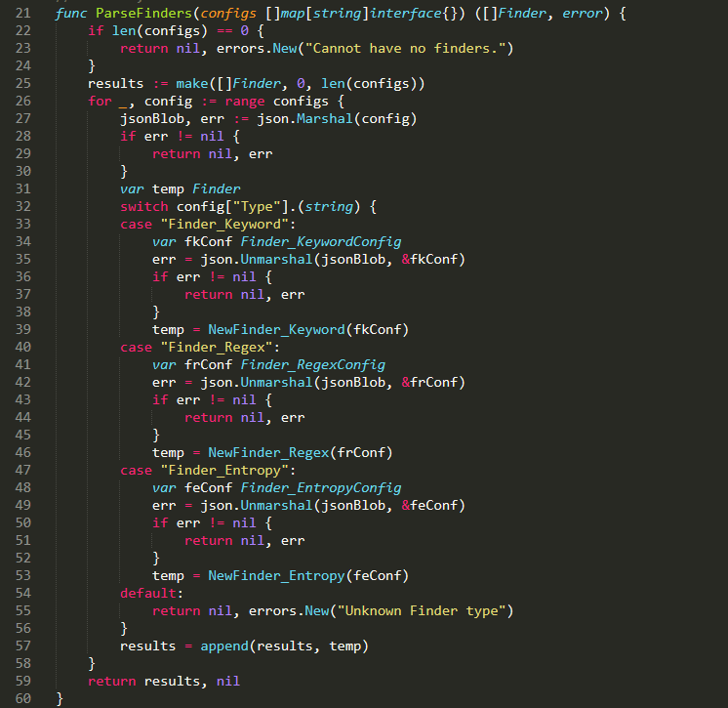Click the NewFinder_Keyword function call

point(276,329)
